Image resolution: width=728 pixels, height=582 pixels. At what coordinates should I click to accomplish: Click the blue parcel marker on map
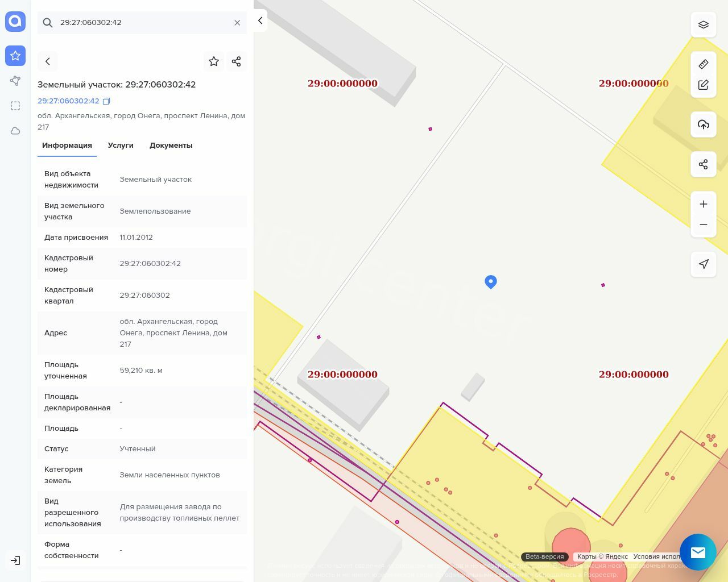(x=491, y=281)
